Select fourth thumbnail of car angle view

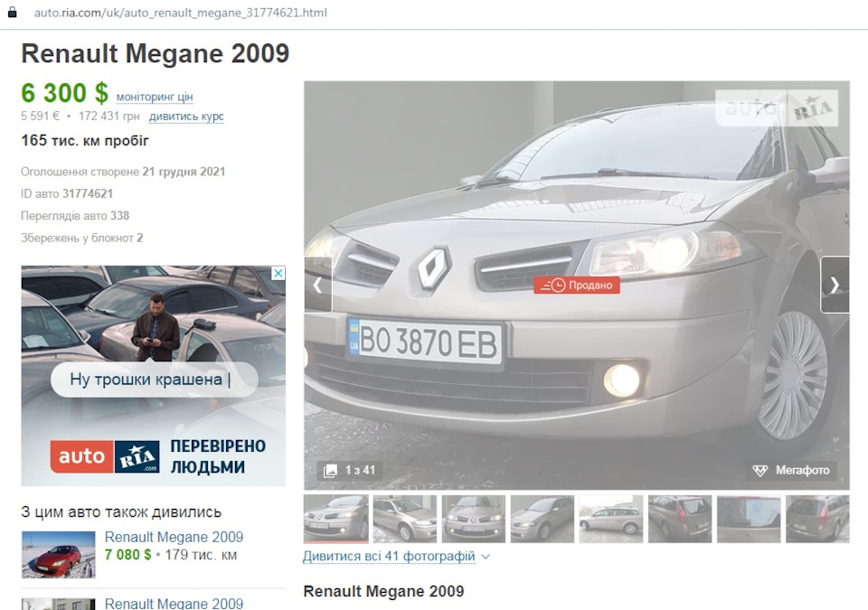[542, 519]
